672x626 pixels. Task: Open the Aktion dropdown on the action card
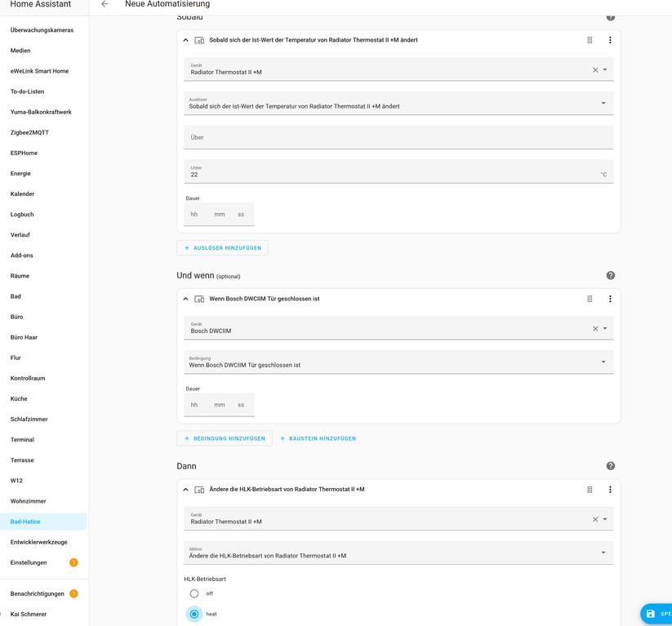click(x=603, y=553)
